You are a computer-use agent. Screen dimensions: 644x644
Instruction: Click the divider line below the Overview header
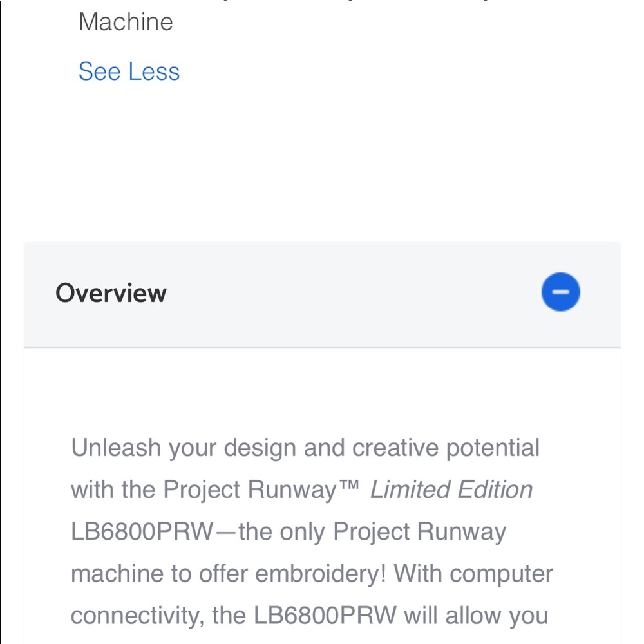point(322,348)
